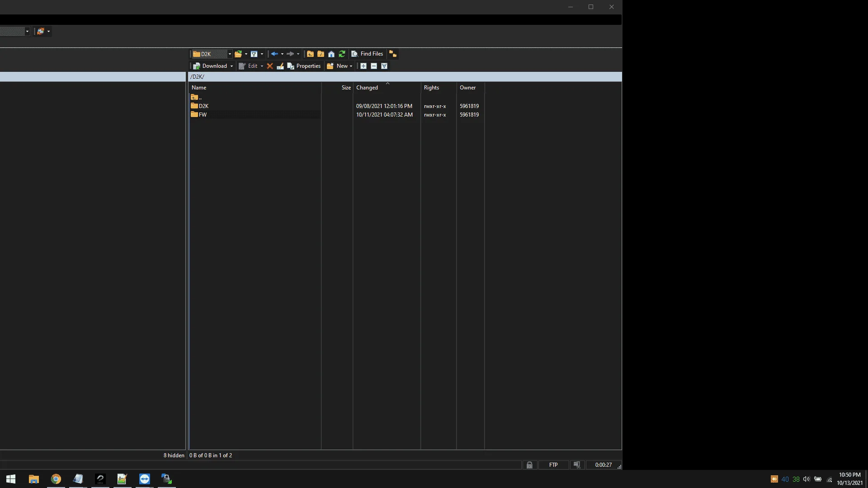Expand the top-left session icon's dropdown arrow
The height and width of the screenshot is (488, 868).
pyautogui.click(x=48, y=31)
